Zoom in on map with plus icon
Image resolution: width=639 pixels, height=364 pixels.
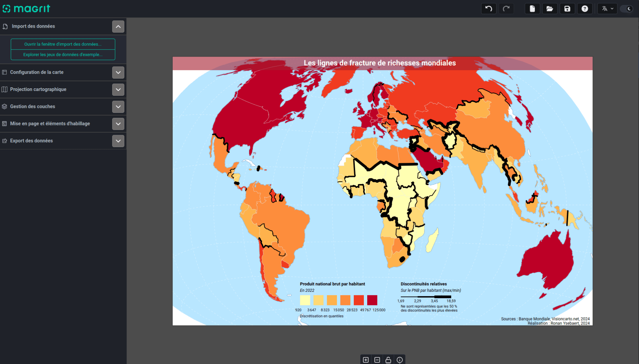pyautogui.click(x=366, y=360)
